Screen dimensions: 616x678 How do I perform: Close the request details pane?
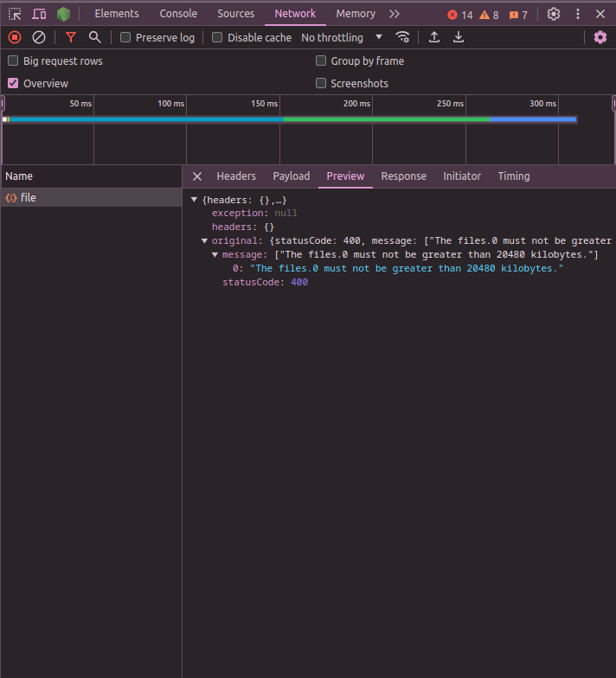(197, 176)
